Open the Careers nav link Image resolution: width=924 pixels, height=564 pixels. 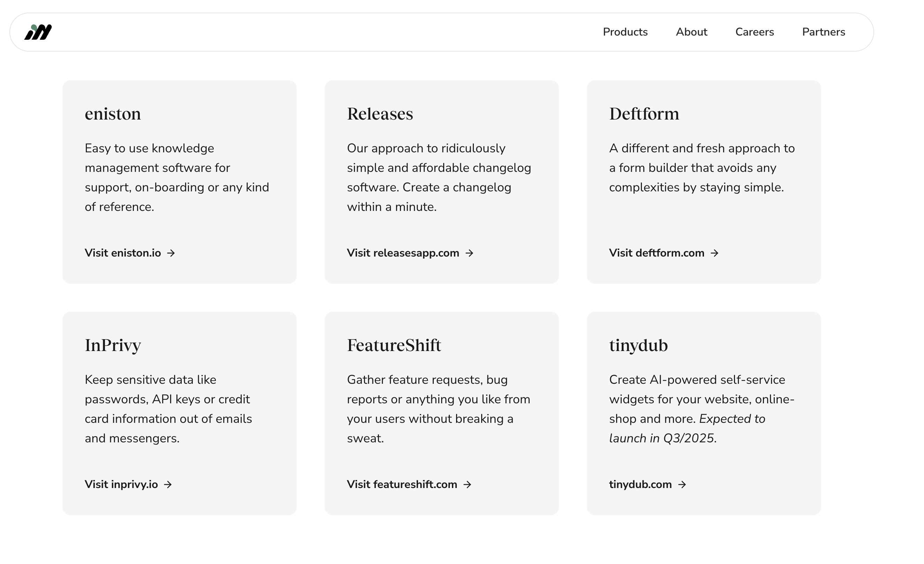(x=755, y=32)
